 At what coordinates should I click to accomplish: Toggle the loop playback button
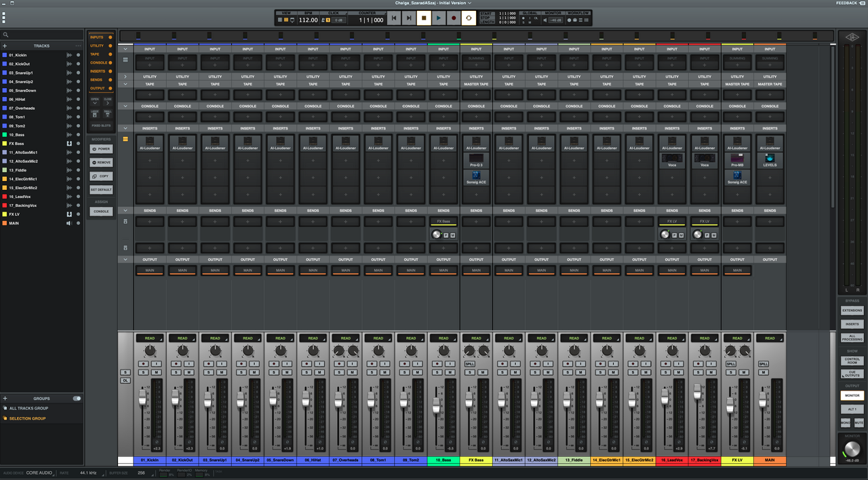468,18
